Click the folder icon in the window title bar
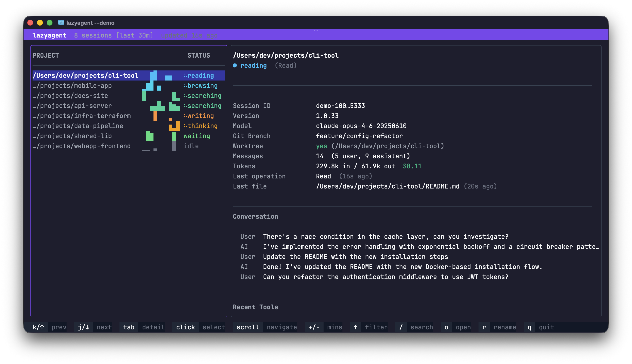Viewport: 632px width, 364px height. coord(61,22)
